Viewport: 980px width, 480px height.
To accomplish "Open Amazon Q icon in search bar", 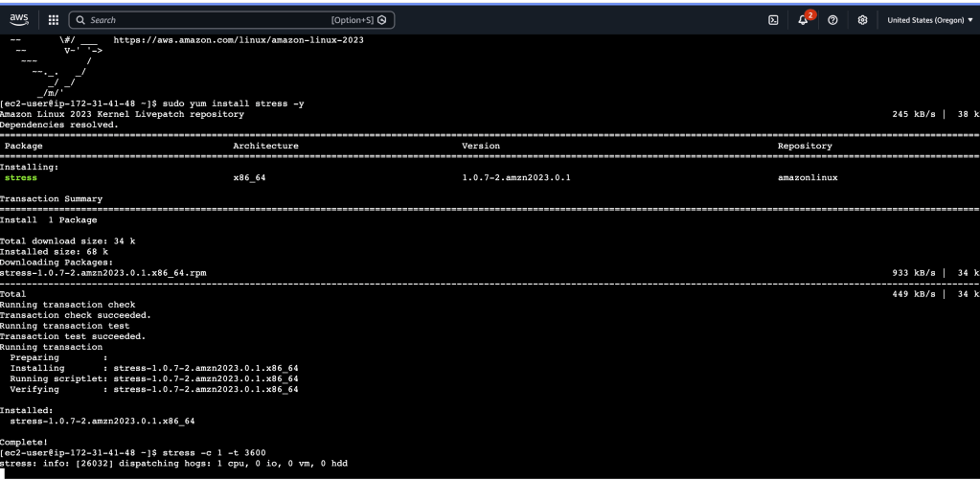I will coord(382,20).
